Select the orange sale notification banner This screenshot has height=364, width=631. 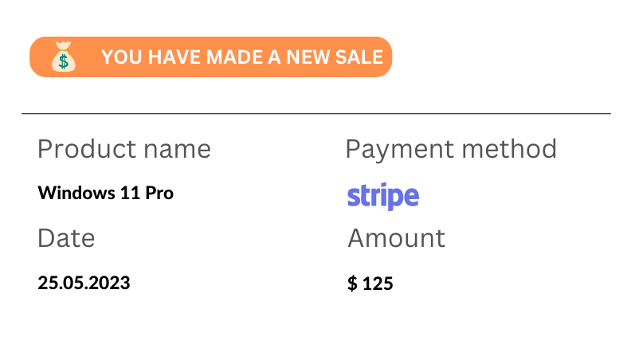coord(211,57)
